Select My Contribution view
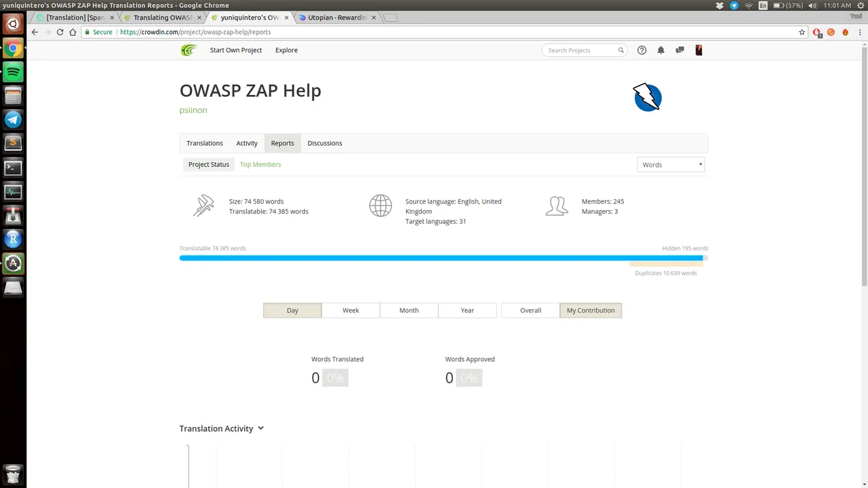868x488 pixels. point(591,310)
